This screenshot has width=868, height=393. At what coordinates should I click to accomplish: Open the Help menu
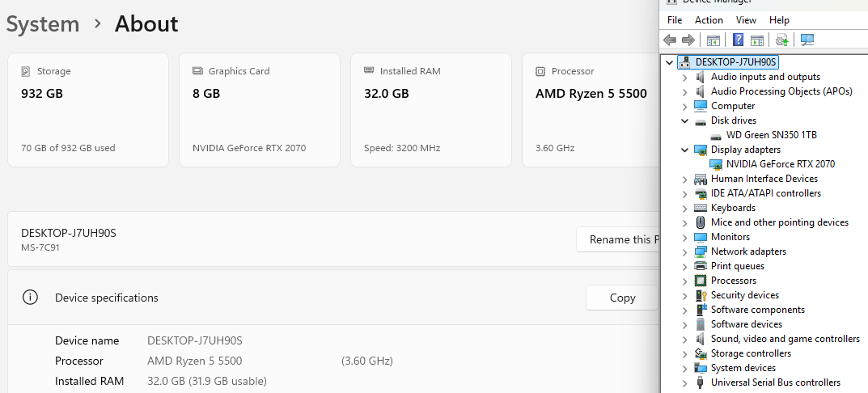coord(779,20)
